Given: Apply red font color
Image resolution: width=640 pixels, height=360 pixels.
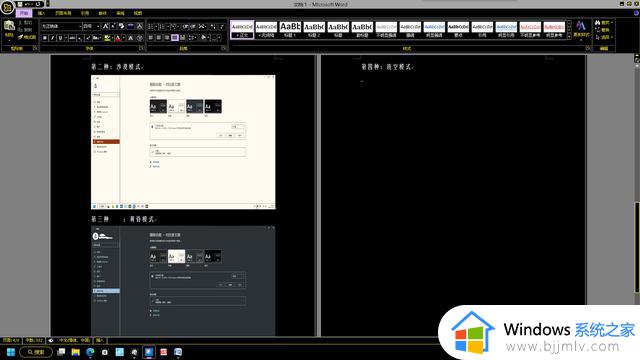Looking at the screenshot, I should (x=118, y=38).
